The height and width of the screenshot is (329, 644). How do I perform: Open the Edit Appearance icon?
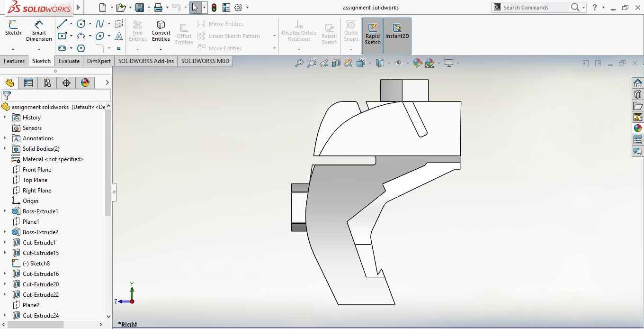[417, 63]
